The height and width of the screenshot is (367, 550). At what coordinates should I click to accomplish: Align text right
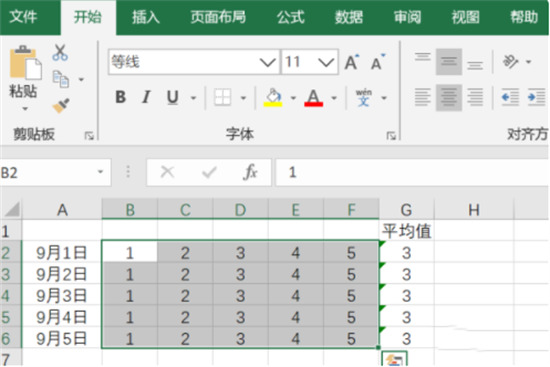tap(475, 97)
